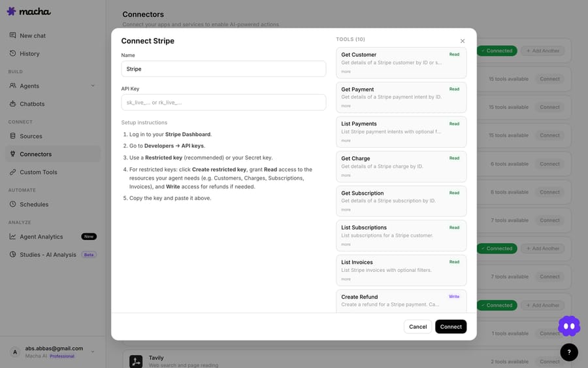Click the Schedules clock icon
This screenshot has width=588, height=368.
pyautogui.click(x=13, y=204)
